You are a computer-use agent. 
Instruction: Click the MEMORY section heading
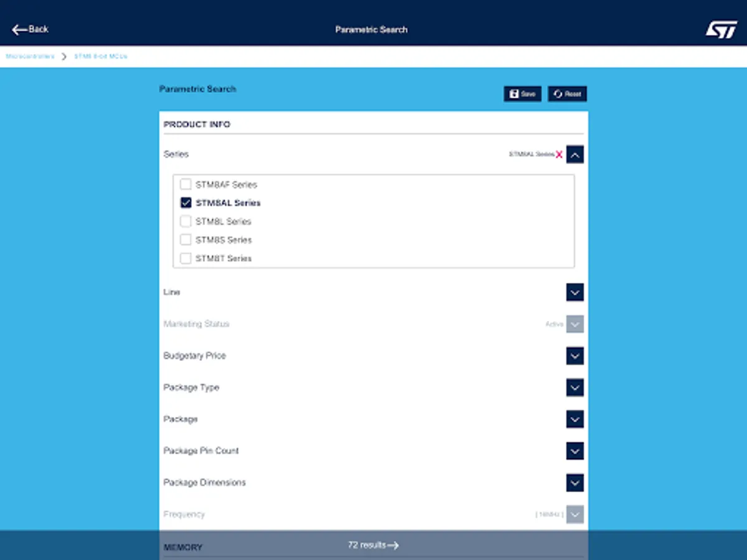coord(183,548)
